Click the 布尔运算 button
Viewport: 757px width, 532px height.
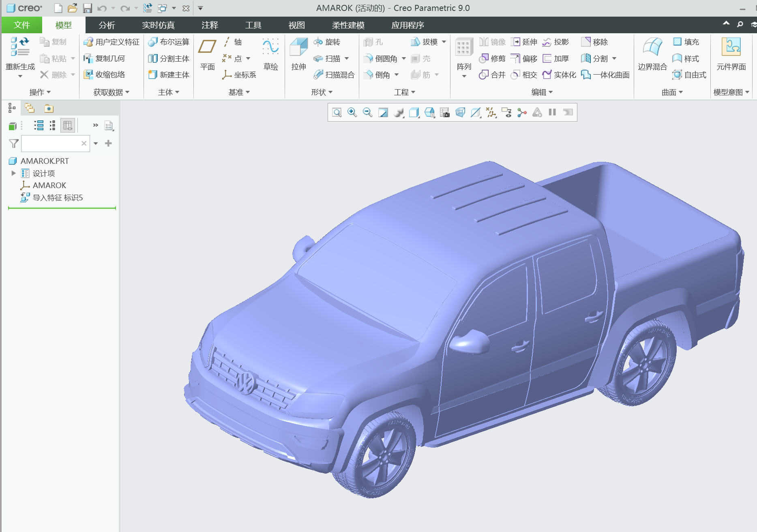[169, 42]
